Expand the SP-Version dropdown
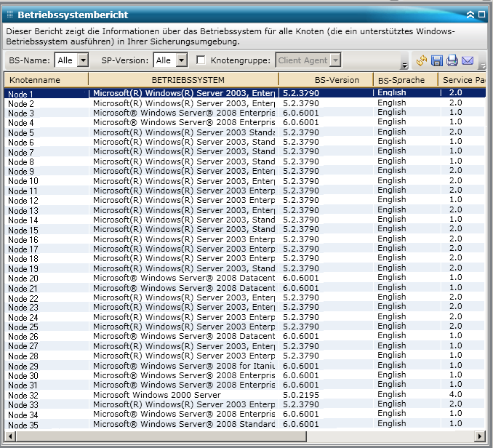 click(181, 60)
